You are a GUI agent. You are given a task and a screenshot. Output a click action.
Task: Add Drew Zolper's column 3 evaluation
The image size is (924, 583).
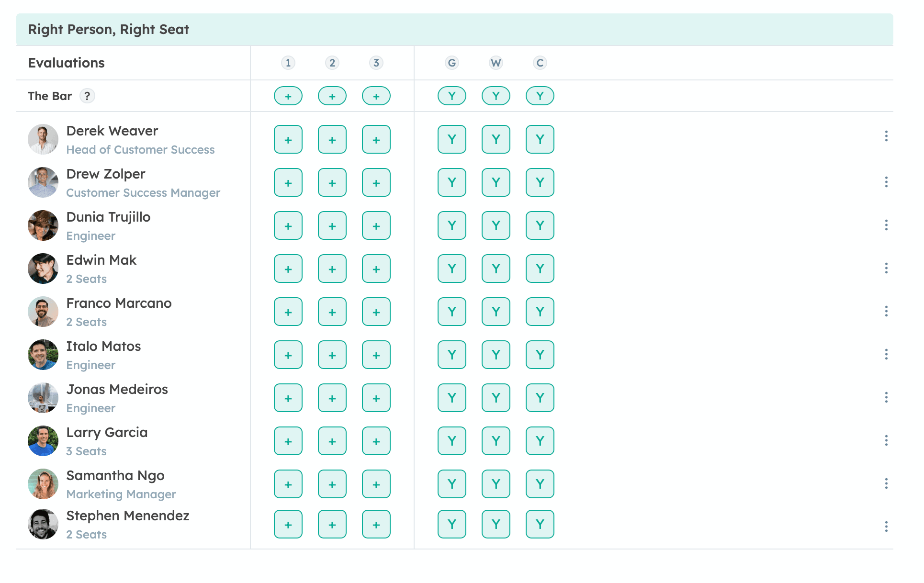(x=376, y=182)
